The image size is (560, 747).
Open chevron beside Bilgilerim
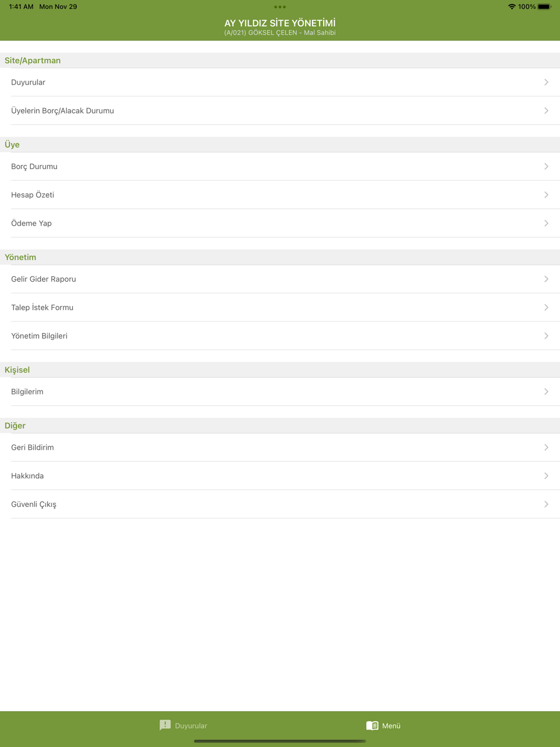pos(546,391)
